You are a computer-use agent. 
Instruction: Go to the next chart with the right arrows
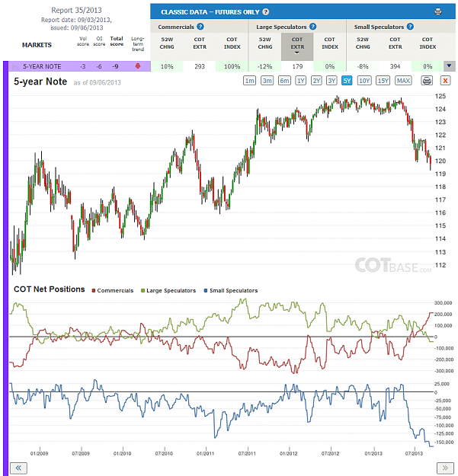pos(445,468)
